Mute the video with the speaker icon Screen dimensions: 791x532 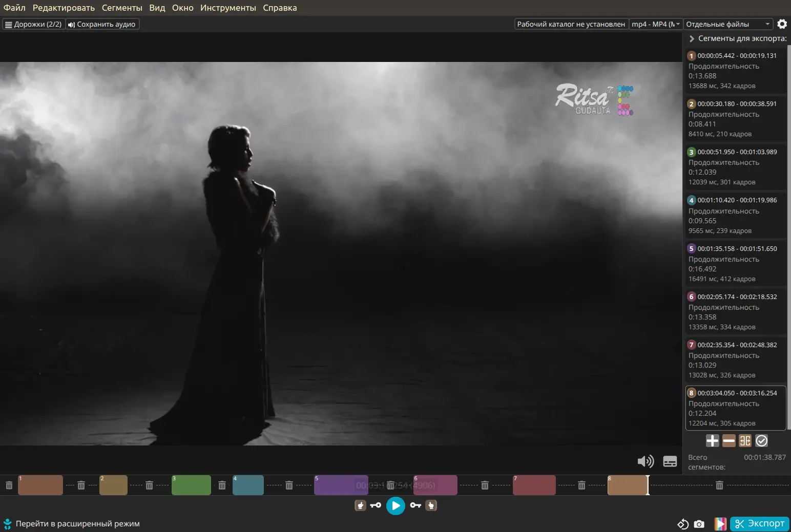click(x=645, y=461)
